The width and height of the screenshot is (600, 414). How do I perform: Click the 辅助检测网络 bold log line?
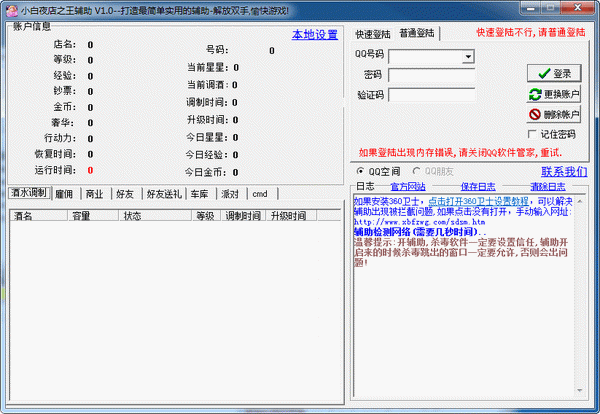(419, 232)
